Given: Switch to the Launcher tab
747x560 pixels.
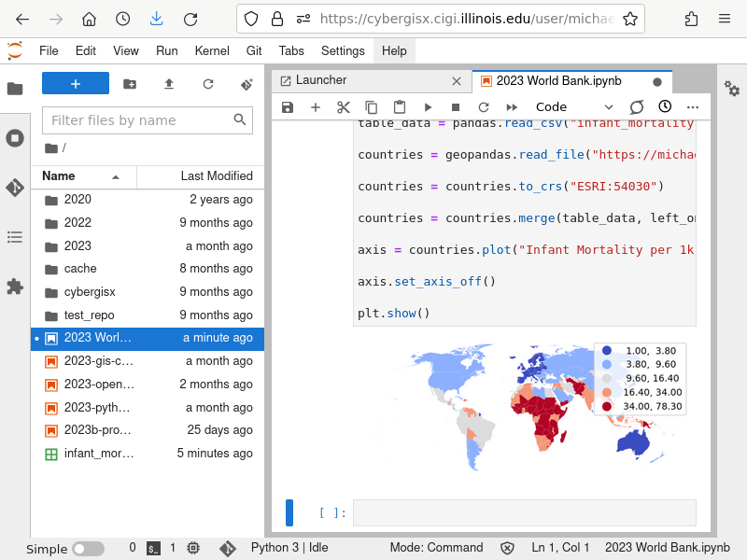Looking at the screenshot, I should pos(321,81).
